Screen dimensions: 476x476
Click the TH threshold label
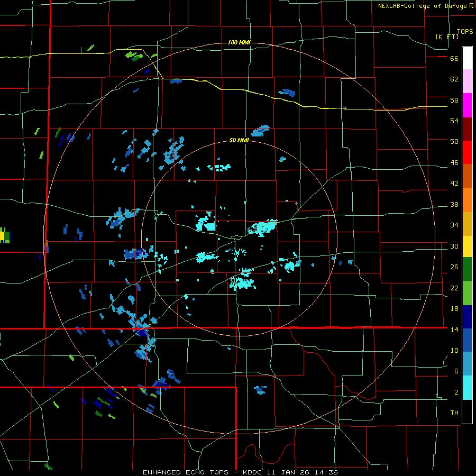pos(454,413)
